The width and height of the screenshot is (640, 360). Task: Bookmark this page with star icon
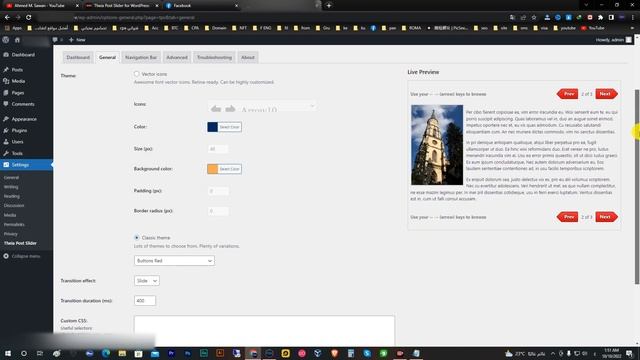[x=534, y=18]
